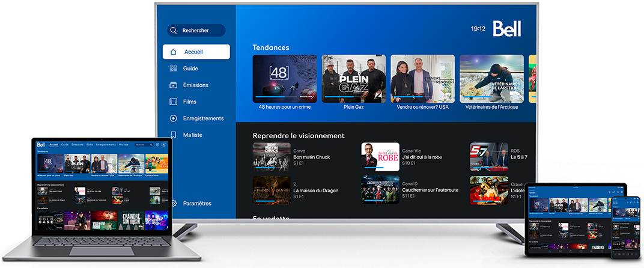Open the Vendre ou rénover? USA thumbnail on the TV
The height and width of the screenshot is (268, 644).
point(423,79)
